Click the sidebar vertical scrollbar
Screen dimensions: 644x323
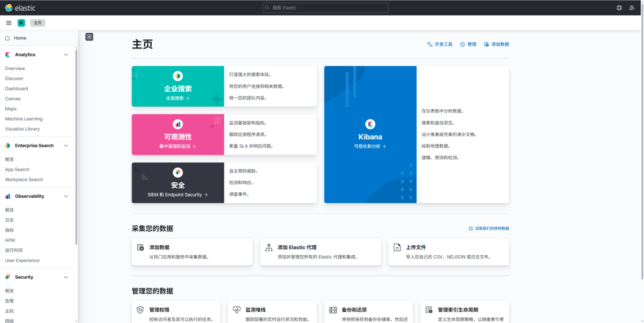click(77, 147)
